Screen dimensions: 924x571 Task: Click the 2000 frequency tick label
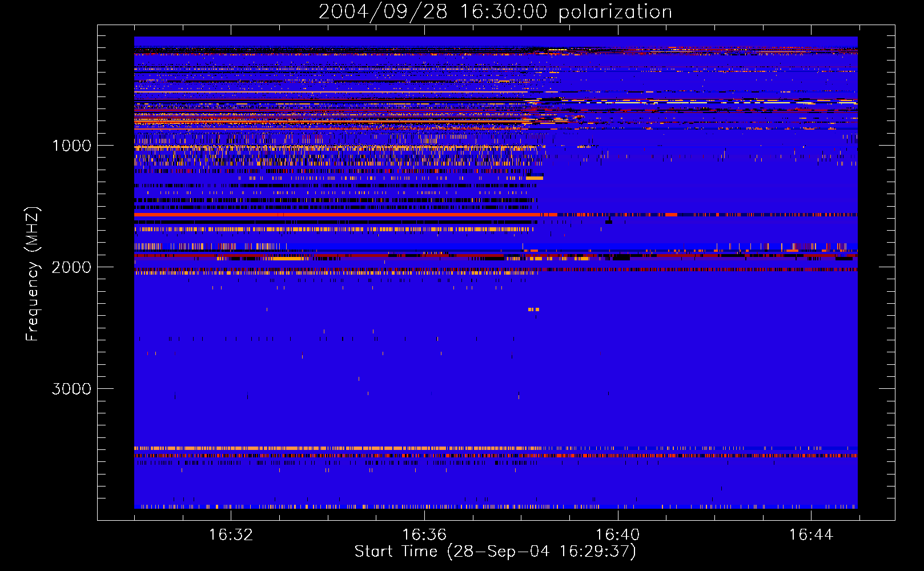point(71,267)
